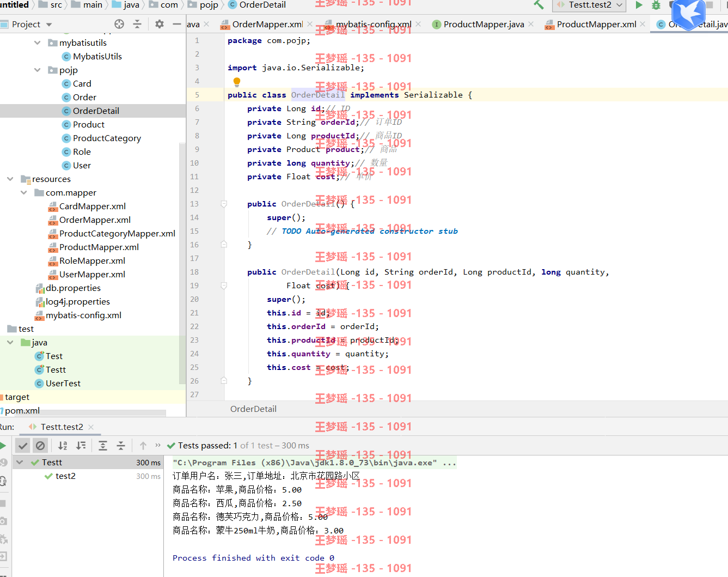Open Project panel settings gear

(x=160, y=24)
